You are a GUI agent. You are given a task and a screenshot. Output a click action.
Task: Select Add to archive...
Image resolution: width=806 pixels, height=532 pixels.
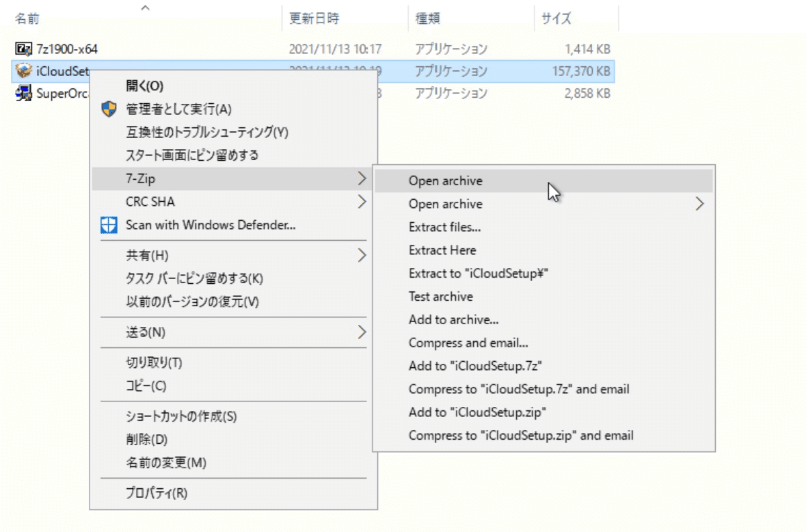544,320
